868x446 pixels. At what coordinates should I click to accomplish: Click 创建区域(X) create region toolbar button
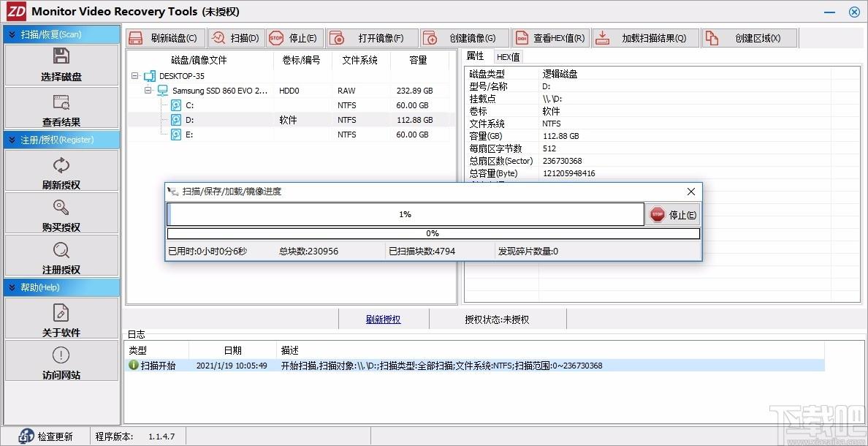pos(750,38)
